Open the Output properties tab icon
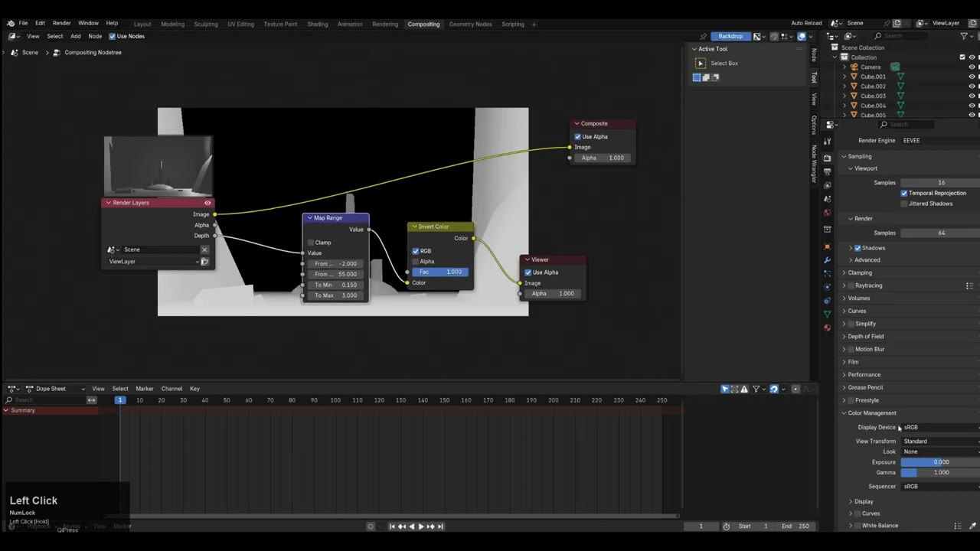This screenshot has height=551, width=980. [827, 172]
